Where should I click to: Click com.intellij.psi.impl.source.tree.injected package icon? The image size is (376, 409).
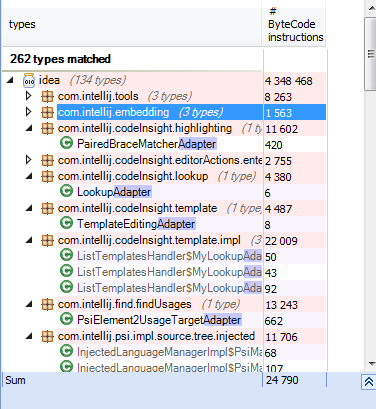(47, 337)
